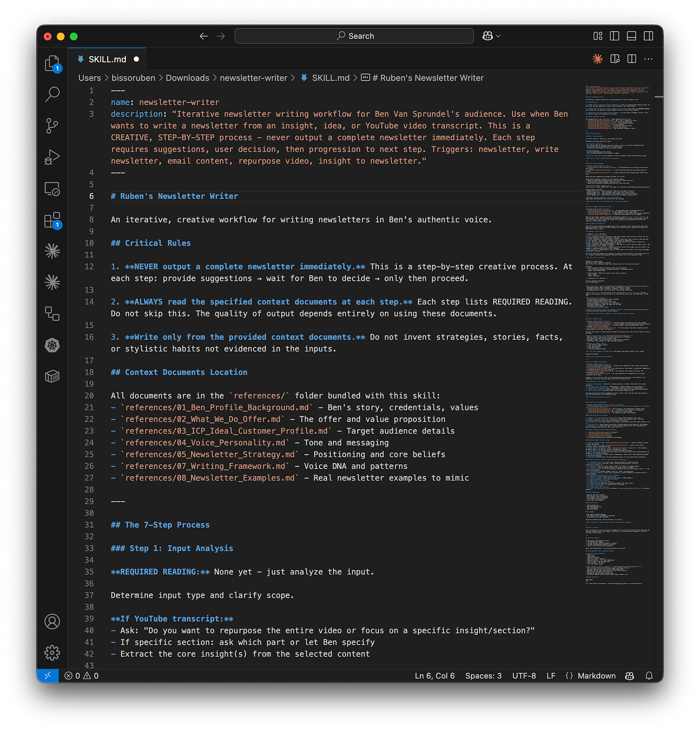Click Downloads in the breadcrumb path
Viewport: 700px width, 731px height.
187,78
